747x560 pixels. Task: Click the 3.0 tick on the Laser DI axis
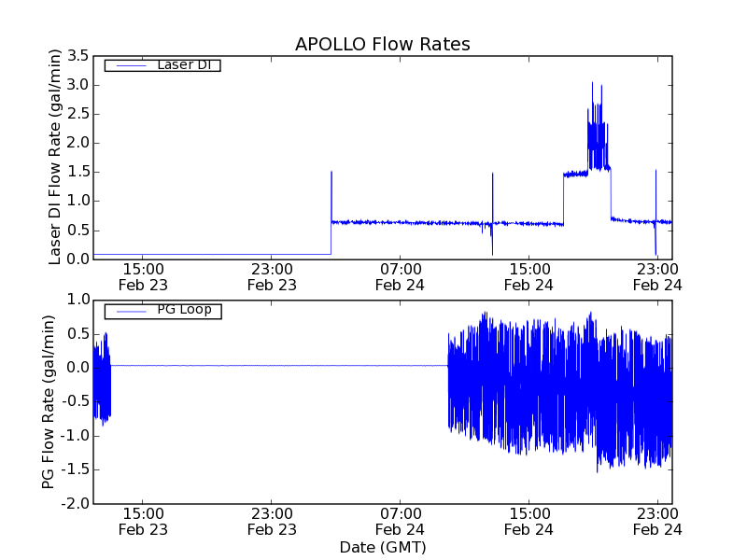(x=78, y=85)
